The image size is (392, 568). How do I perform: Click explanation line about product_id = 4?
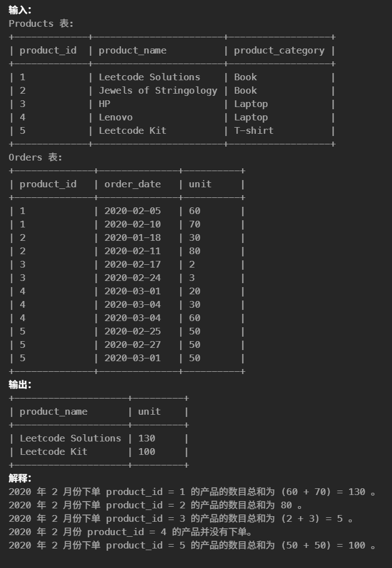(x=130, y=532)
